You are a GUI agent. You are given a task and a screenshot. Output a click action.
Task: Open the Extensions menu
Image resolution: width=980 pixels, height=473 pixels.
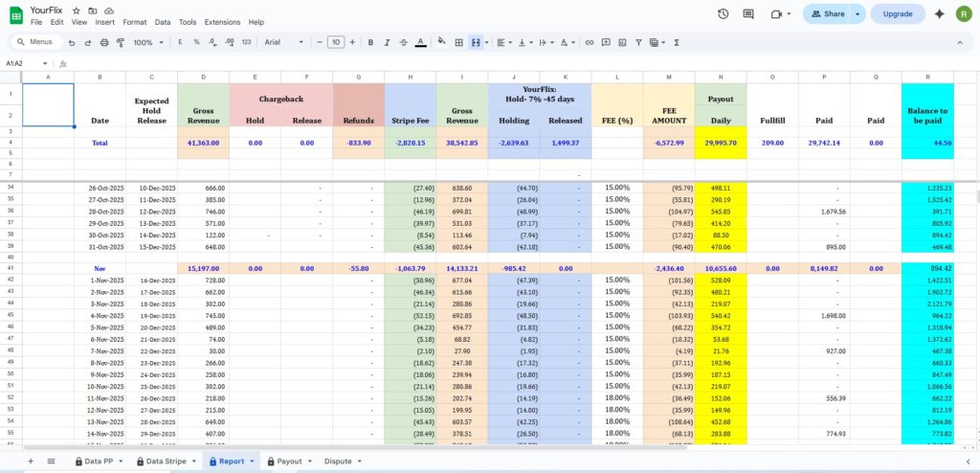(x=222, y=22)
